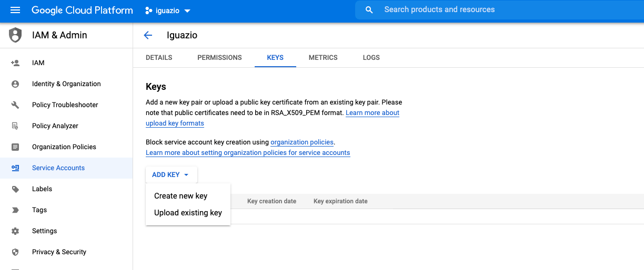Open Organization Policies page
644x270 pixels.
[66, 147]
